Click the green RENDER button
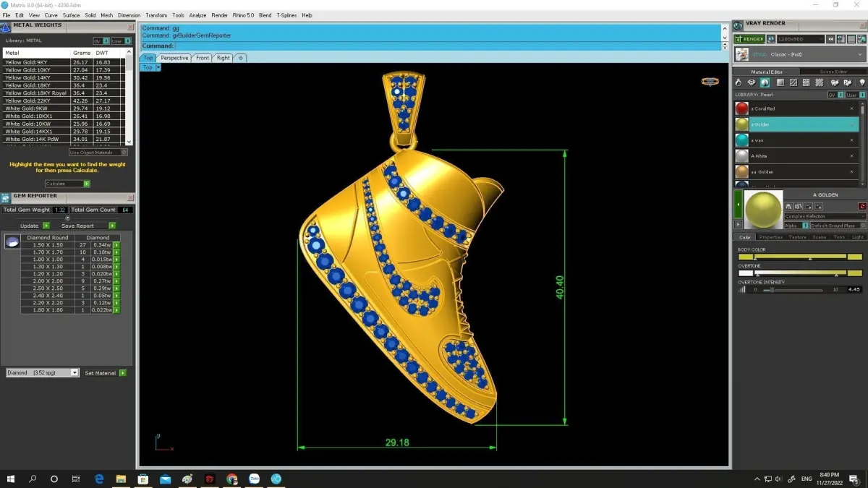The height and width of the screenshot is (488, 868). 749,39
